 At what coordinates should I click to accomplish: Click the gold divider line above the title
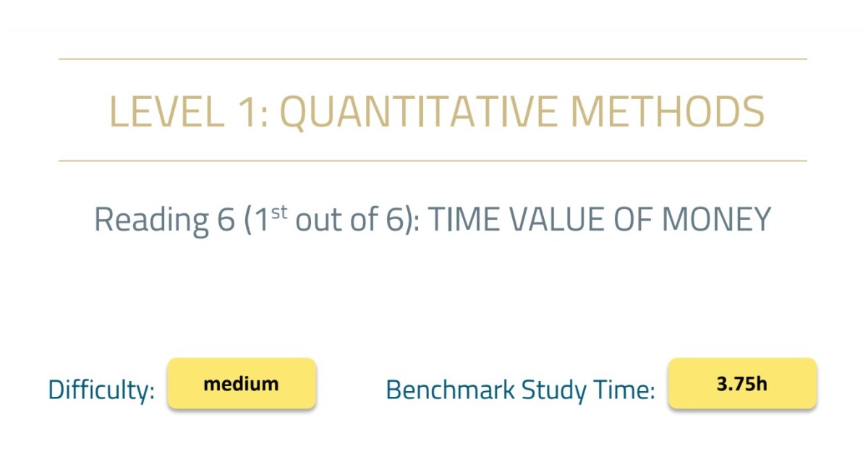pos(433,59)
